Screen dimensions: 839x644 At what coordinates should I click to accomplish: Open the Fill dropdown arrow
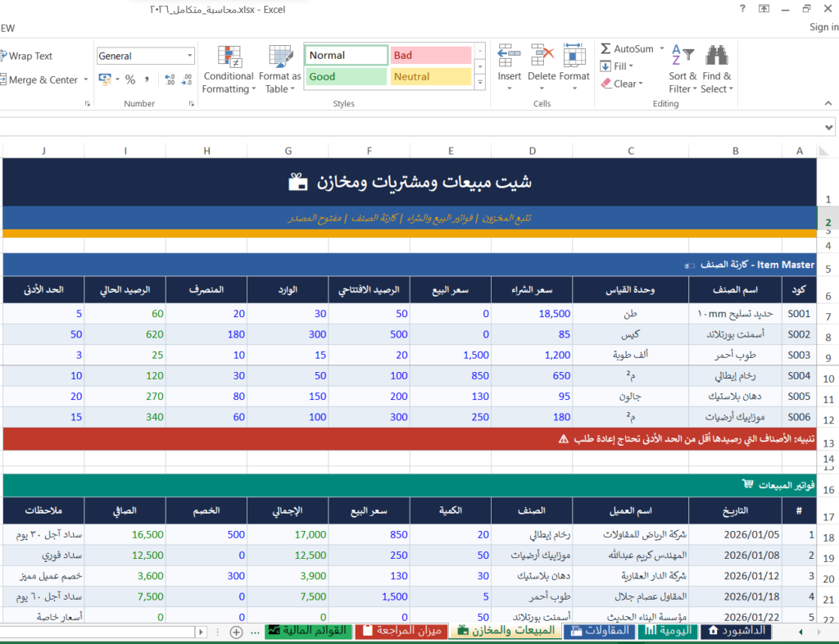tap(631, 66)
